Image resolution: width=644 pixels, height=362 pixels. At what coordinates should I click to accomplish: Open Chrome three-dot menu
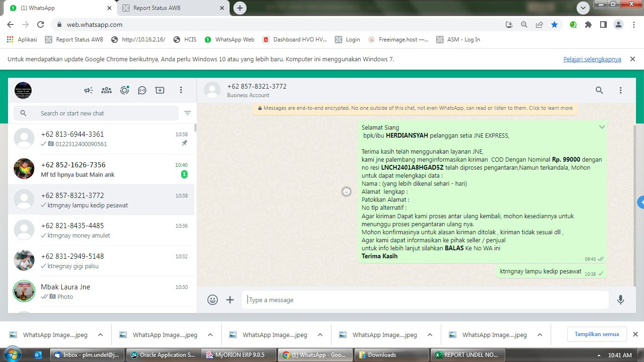(633, 25)
